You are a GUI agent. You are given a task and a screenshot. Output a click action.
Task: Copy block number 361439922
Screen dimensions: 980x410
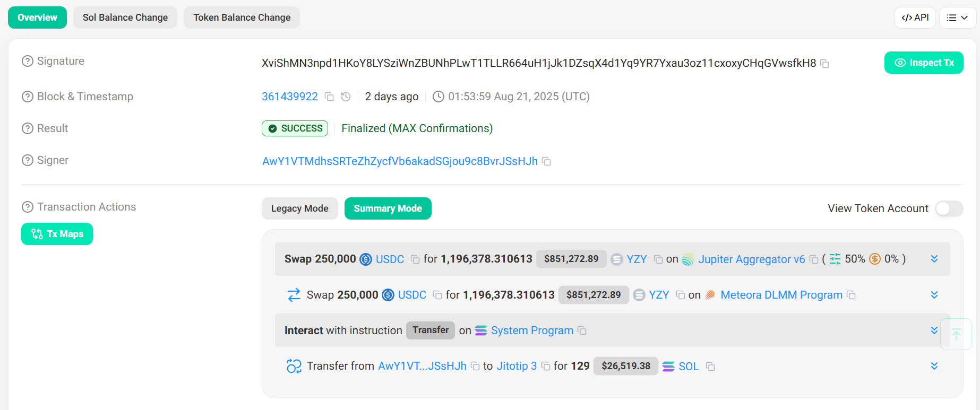coord(329,97)
